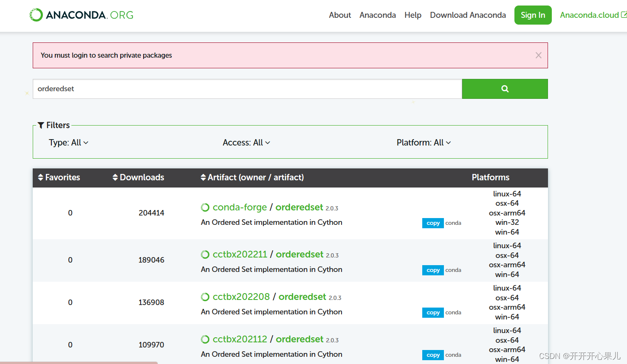
Task: Click the search box containing orderedset
Action: 247,89
